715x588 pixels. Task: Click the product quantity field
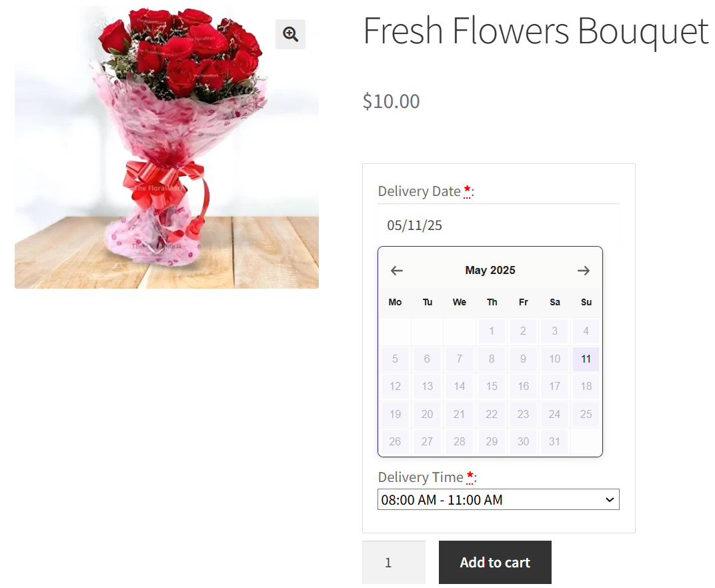tap(394, 563)
